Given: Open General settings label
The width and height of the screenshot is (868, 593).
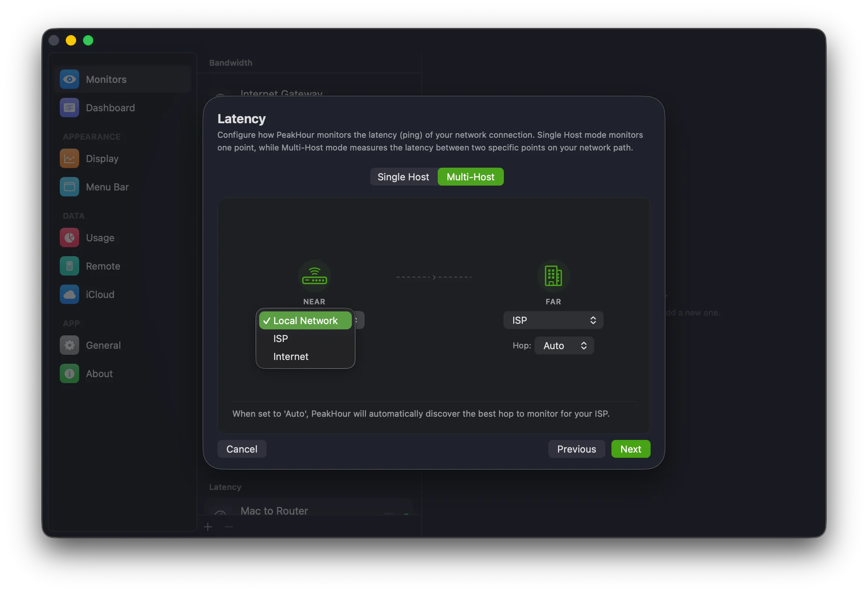Looking at the screenshot, I should (103, 345).
